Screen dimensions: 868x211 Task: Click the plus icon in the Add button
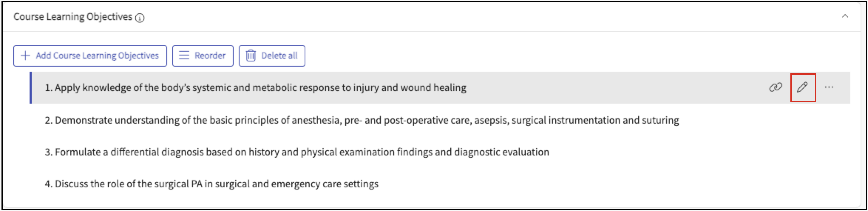click(x=25, y=56)
